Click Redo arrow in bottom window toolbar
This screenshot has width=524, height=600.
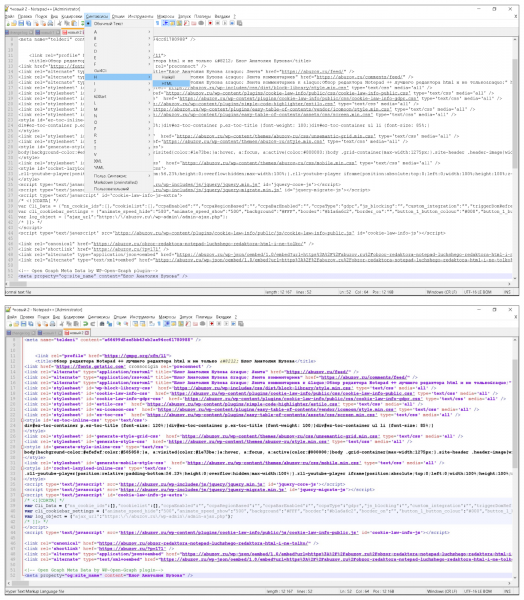click(93, 324)
